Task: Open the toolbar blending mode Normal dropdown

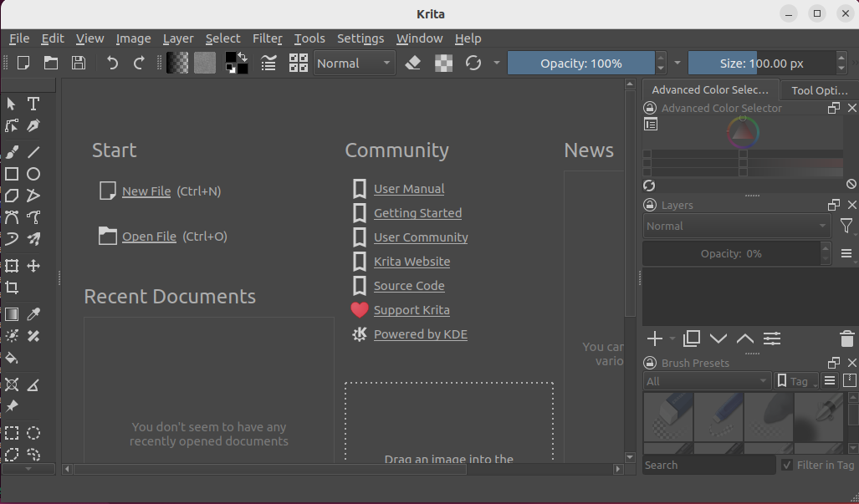Action: 355,64
